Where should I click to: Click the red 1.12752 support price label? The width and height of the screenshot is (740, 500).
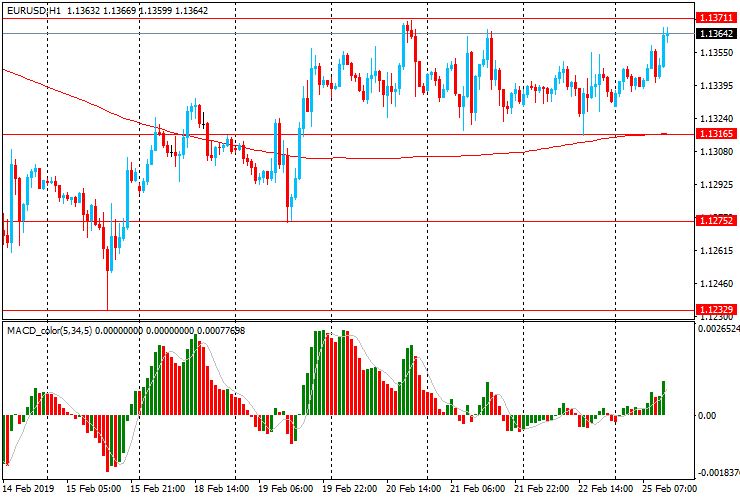coord(714,221)
